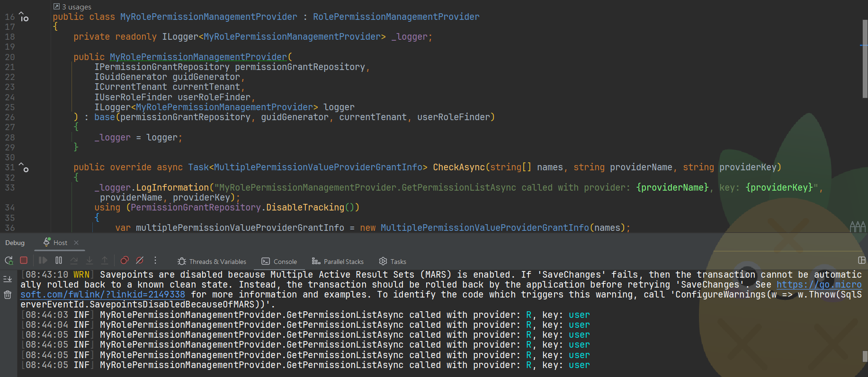Click the Rerun debug session icon
The height and width of the screenshot is (377, 868).
[x=9, y=261]
